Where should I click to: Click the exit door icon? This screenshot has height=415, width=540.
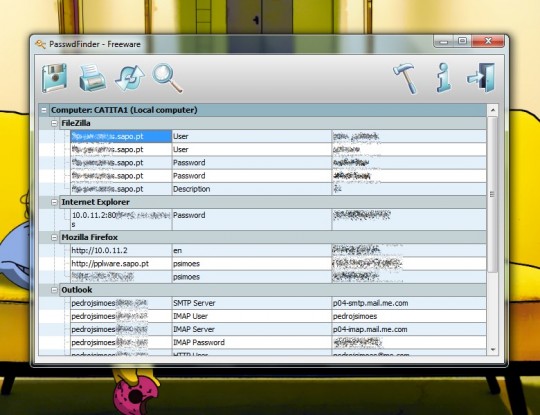point(481,77)
